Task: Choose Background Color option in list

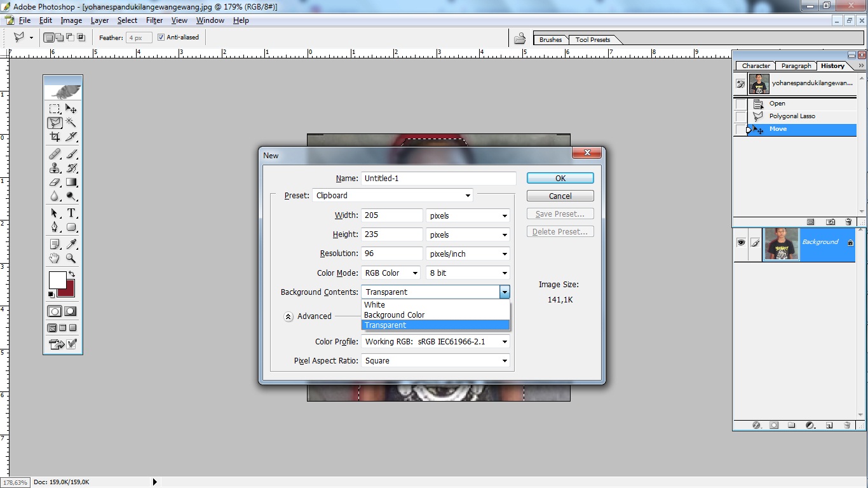Action: click(436, 315)
